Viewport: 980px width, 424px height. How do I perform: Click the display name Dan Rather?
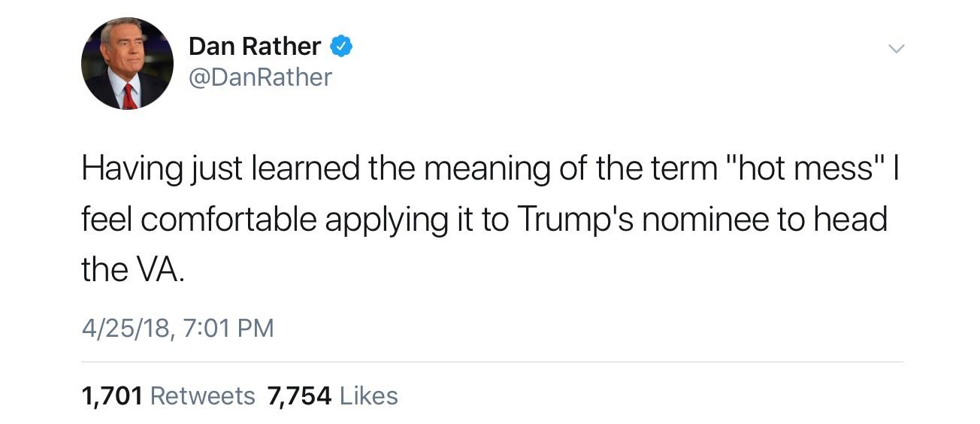pyautogui.click(x=255, y=47)
